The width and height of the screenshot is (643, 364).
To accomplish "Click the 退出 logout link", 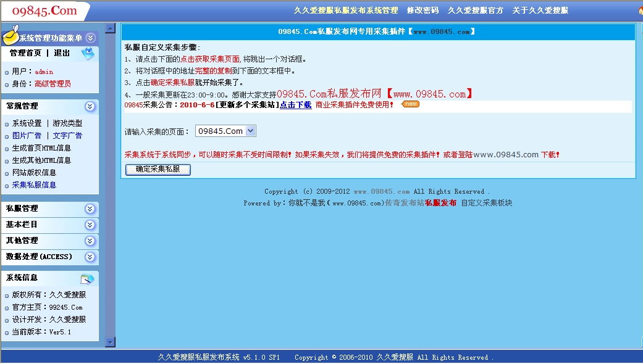I will [62, 54].
